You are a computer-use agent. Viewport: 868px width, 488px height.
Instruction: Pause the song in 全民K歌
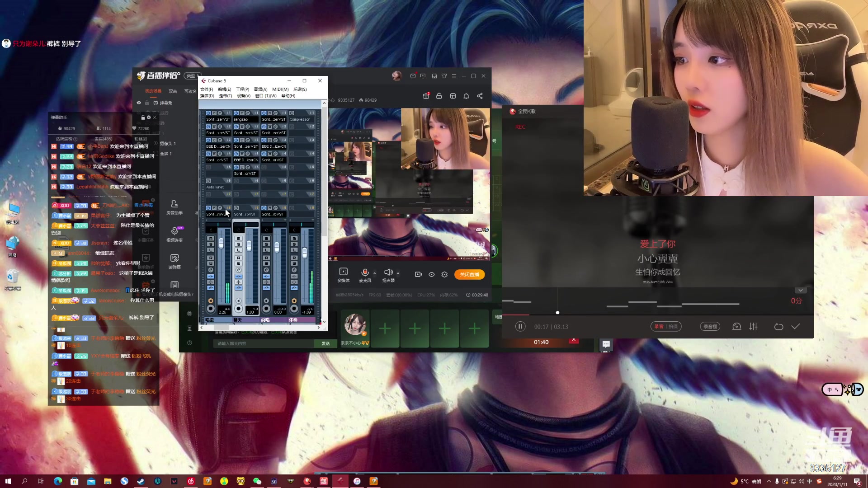click(x=520, y=326)
